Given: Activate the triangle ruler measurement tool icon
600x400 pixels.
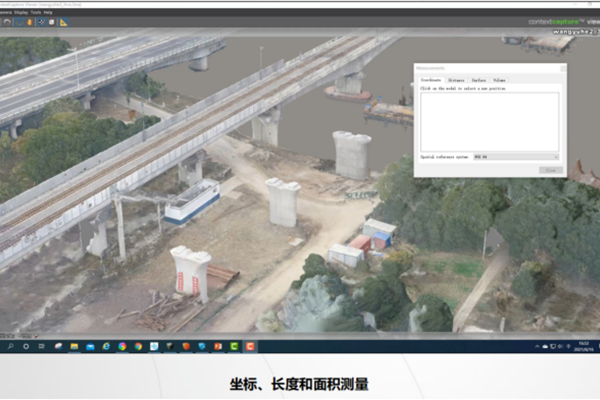Looking at the screenshot, I should pos(64,21).
